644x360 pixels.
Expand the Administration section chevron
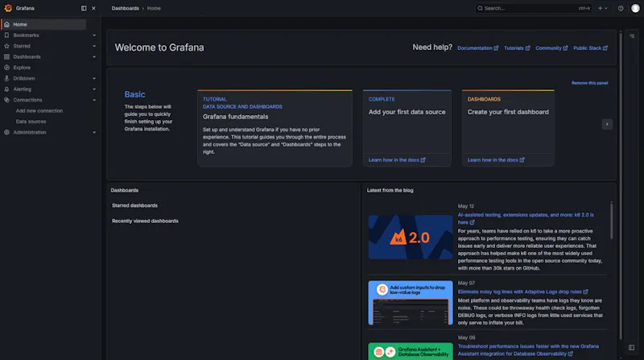(x=94, y=132)
